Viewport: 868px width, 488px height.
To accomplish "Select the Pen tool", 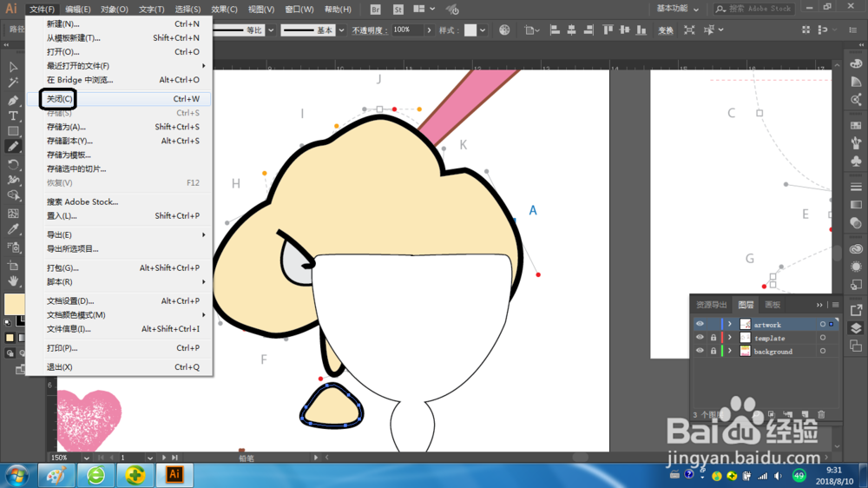I will [x=13, y=100].
